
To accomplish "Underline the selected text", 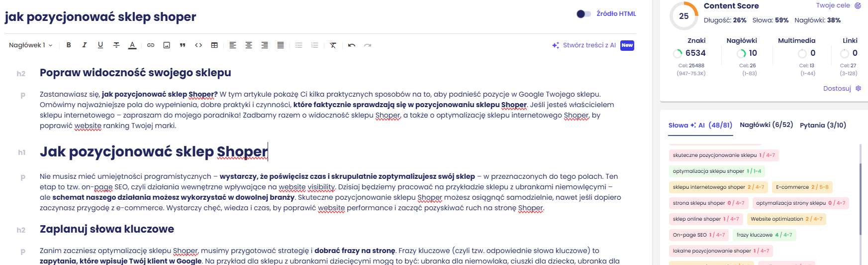I will [100, 45].
